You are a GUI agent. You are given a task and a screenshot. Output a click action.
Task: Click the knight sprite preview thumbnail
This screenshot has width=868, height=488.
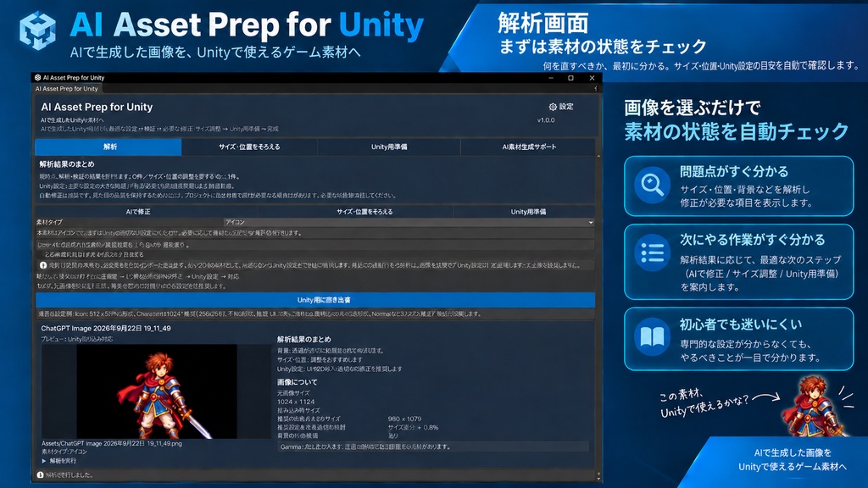pos(157,391)
